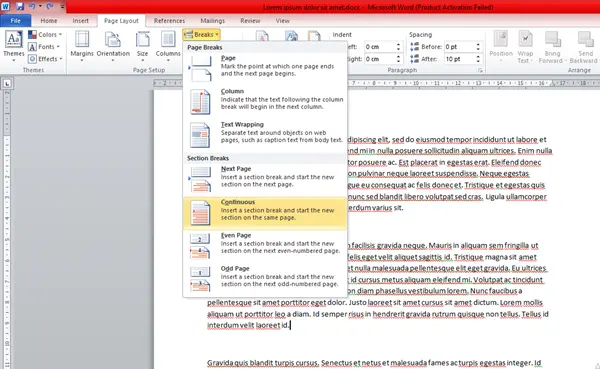Click the Odd Page break icon
Image resolution: width=600 pixels, height=369 pixels.
[200, 279]
